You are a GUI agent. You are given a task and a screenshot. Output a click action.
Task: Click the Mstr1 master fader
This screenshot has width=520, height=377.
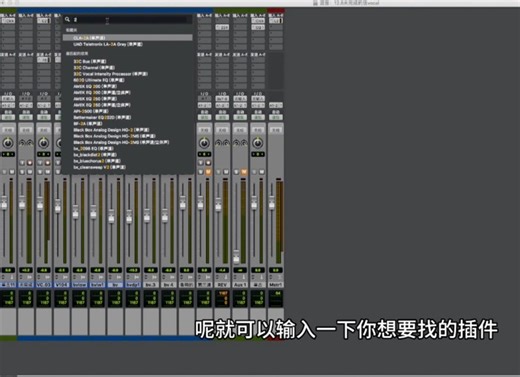pos(272,203)
